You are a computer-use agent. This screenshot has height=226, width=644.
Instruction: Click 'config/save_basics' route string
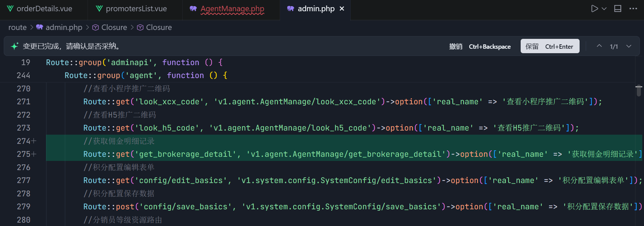point(186,207)
